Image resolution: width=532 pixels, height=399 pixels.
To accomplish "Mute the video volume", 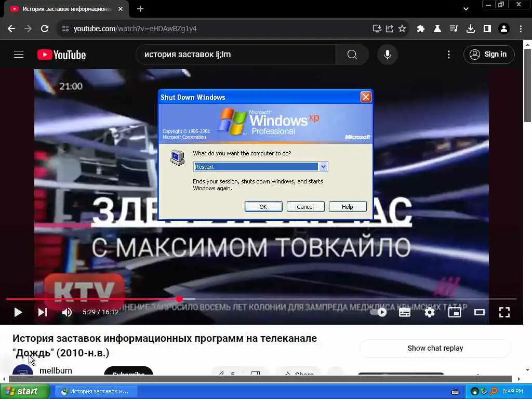I will tap(67, 312).
